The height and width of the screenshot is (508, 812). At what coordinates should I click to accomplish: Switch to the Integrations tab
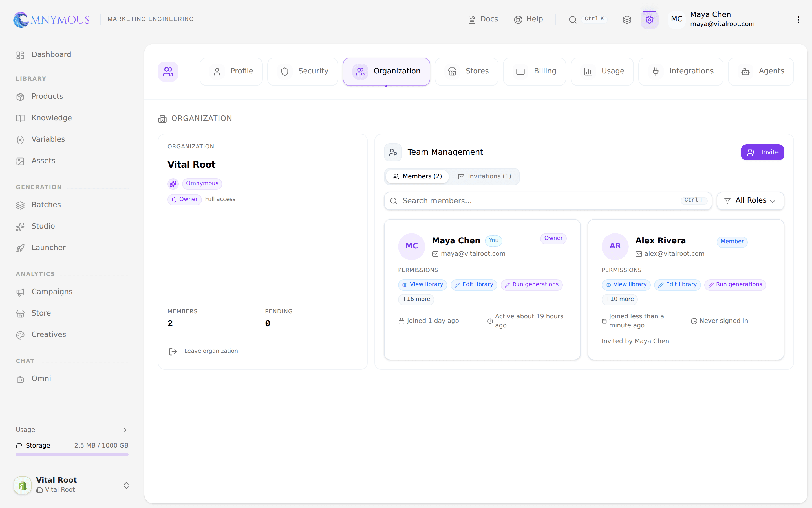click(681, 71)
